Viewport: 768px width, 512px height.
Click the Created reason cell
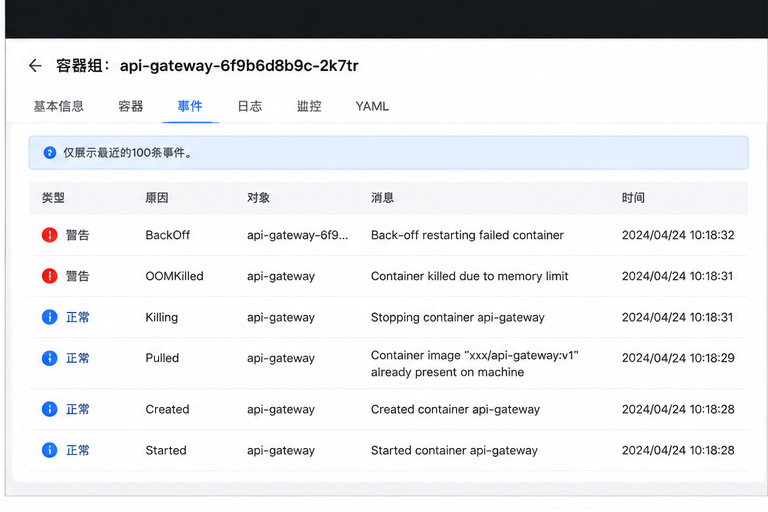[x=168, y=409]
